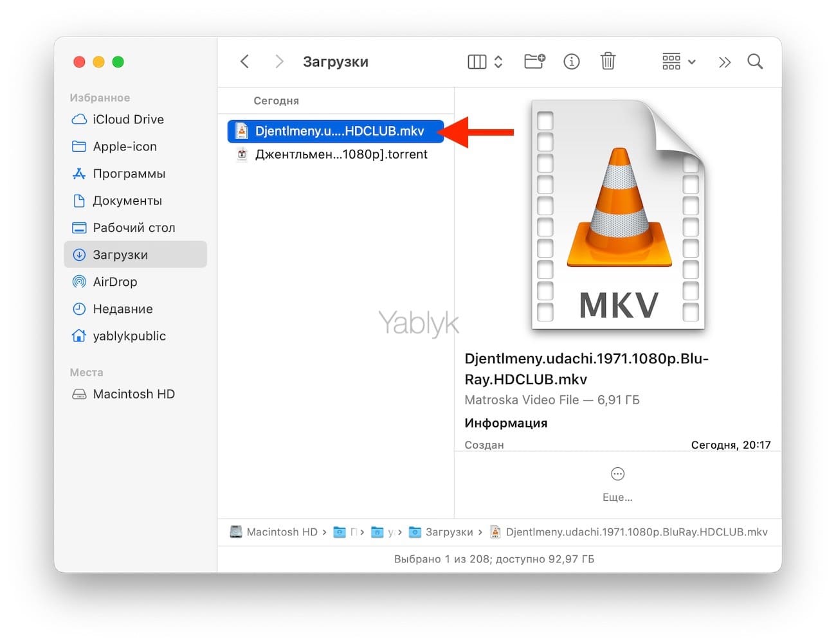Open the Finder search magnifier

click(x=755, y=62)
